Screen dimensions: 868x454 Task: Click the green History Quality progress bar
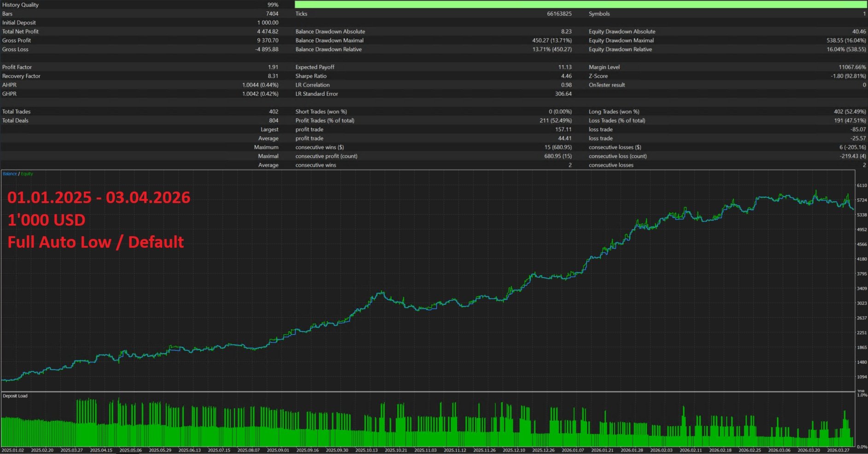point(581,5)
